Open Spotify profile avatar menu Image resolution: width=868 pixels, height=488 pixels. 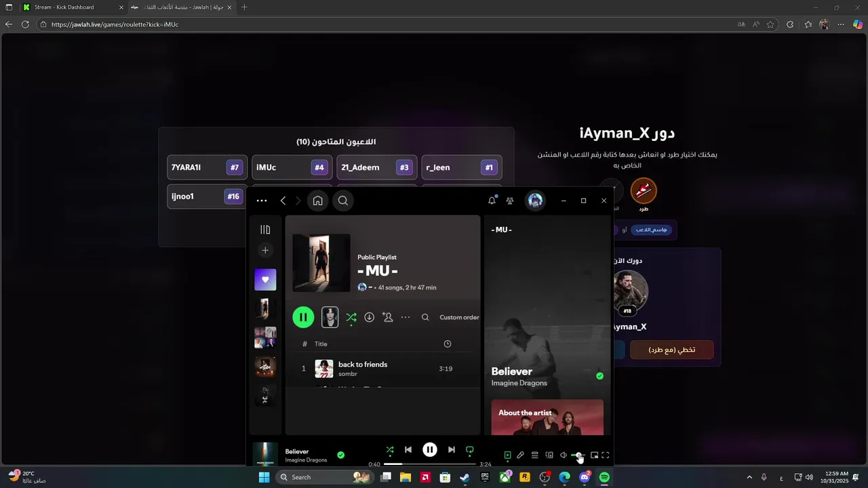click(535, 201)
